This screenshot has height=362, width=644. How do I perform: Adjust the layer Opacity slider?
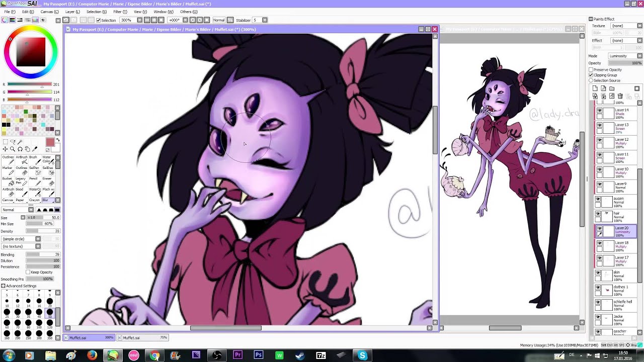click(x=624, y=63)
